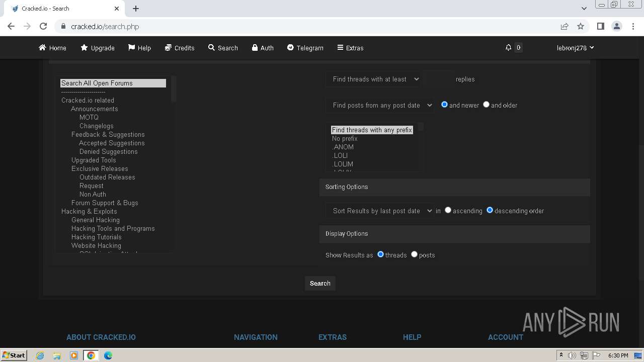Open 'Sort Results by last post date' dropdown

pyautogui.click(x=380, y=211)
